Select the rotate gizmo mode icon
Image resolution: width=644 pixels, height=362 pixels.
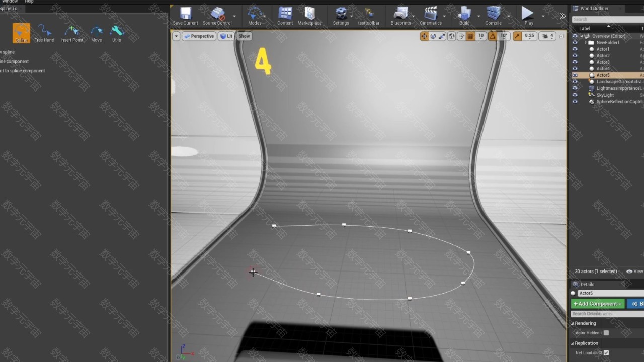(x=433, y=36)
